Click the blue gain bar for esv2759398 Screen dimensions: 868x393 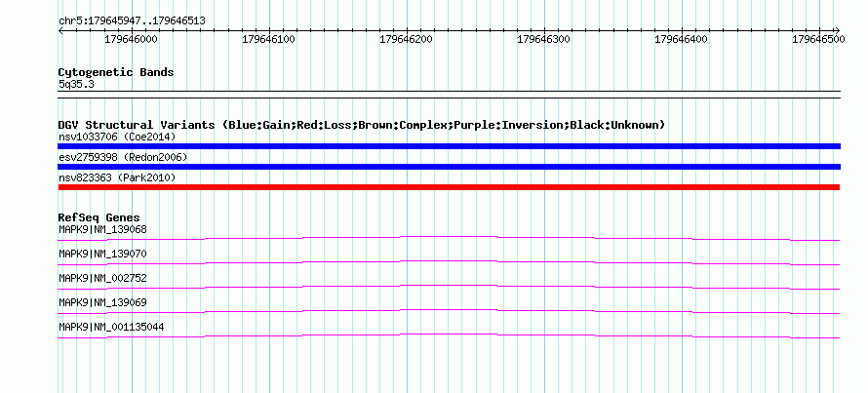[x=449, y=167]
